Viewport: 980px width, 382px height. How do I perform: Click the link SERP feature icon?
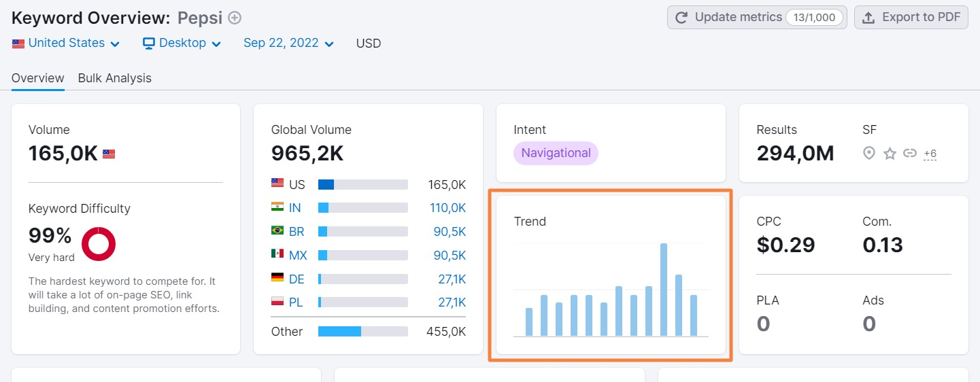pos(910,154)
